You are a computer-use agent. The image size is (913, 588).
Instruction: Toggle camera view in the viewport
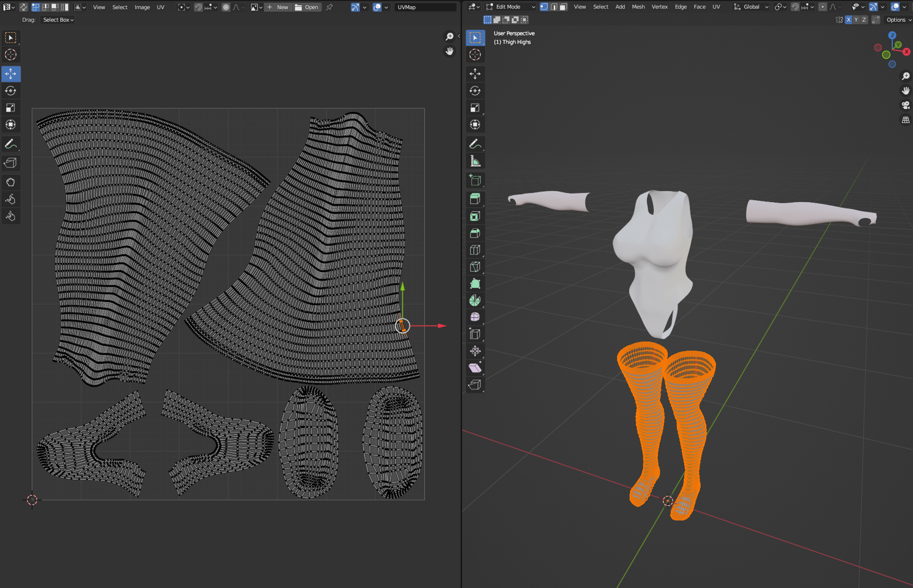(x=906, y=105)
